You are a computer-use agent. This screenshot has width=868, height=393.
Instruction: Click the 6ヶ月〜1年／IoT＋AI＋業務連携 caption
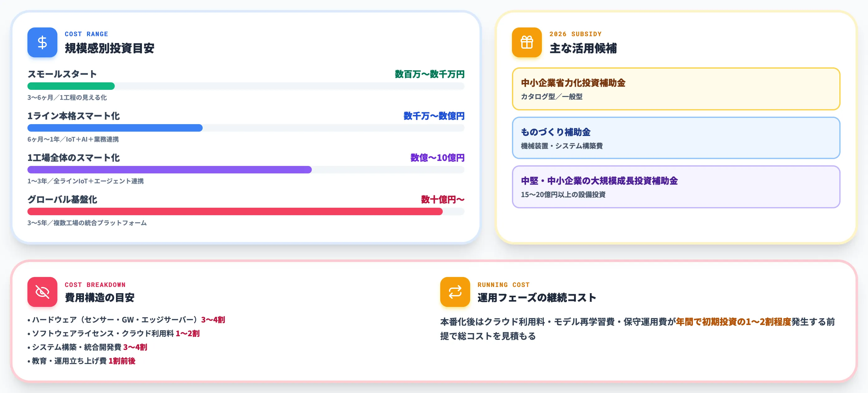(x=73, y=139)
